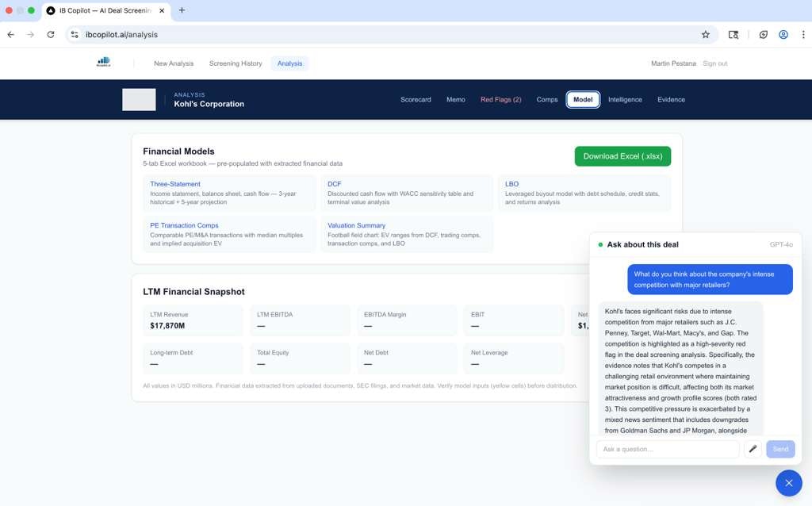Select the Model tab

tap(583, 99)
